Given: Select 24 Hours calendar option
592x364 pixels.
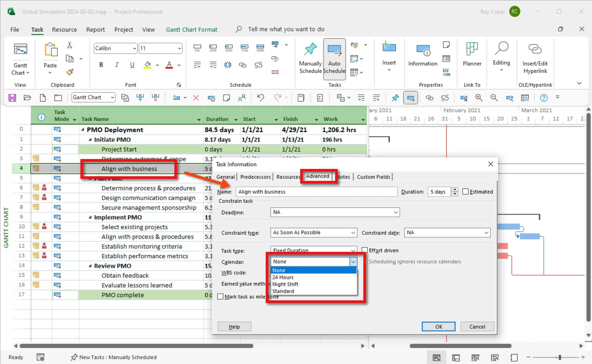Looking at the screenshot, I should [314, 277].
